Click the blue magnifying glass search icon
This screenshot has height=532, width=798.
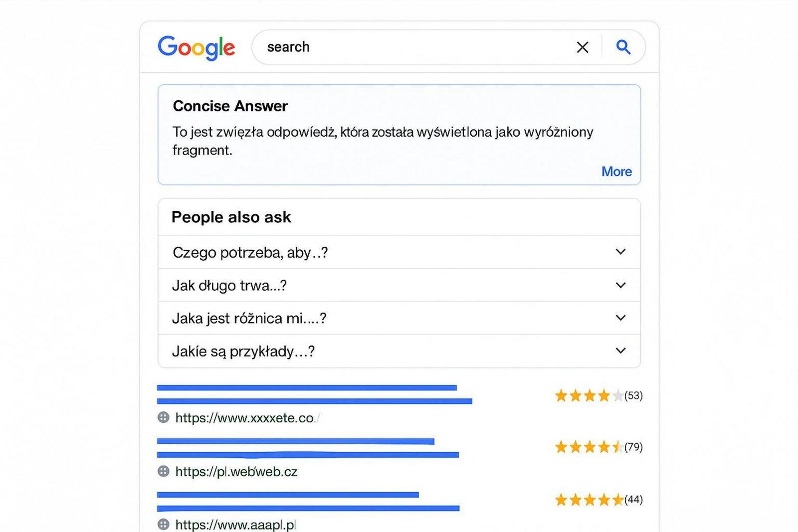pyautogui.click(x=623, y=47)
